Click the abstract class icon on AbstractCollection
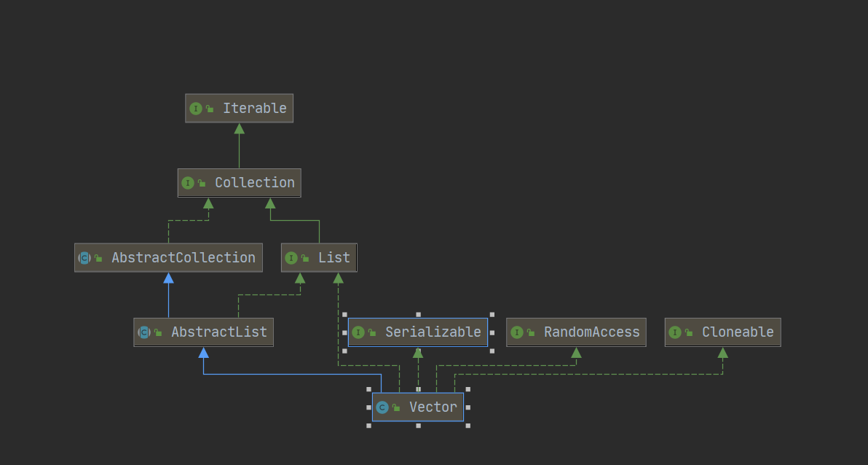868x465 pixels. [x=84, y=258]
